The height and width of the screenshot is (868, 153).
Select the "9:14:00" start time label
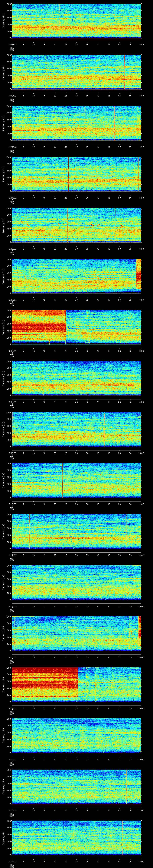[x=12, y=708]
